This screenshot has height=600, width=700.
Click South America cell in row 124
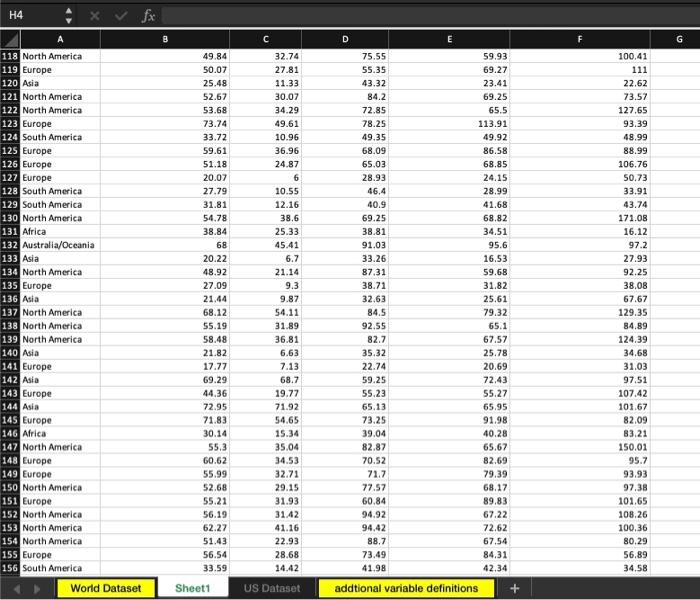click(60, 137)
